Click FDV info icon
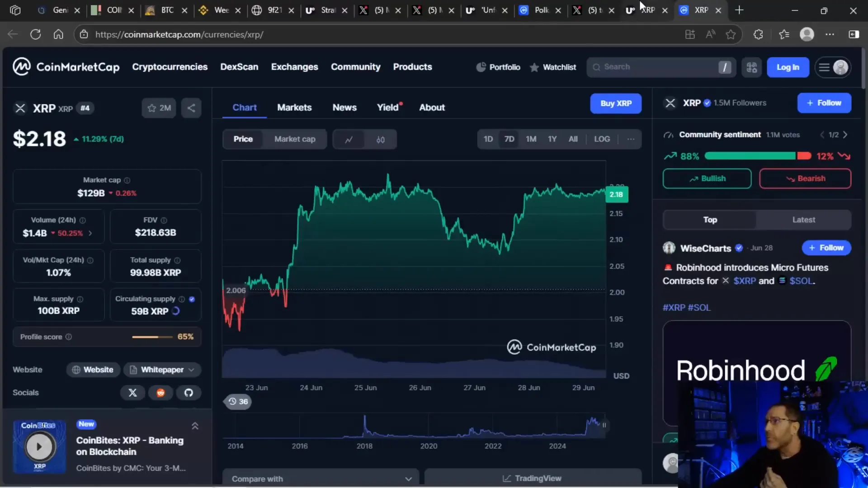Image resolution: width=868 pixels, height=488 pixels. click(x=164, y=220)
